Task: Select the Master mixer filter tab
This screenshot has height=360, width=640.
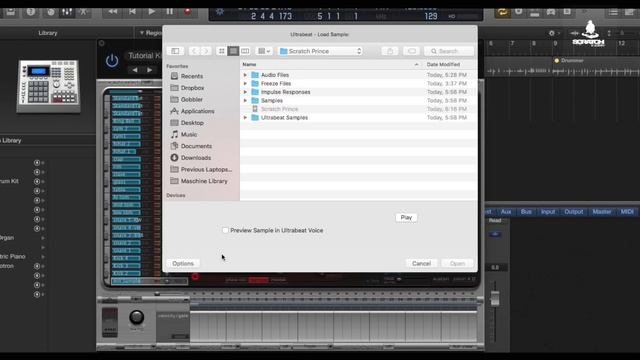Action: point(602,211)
